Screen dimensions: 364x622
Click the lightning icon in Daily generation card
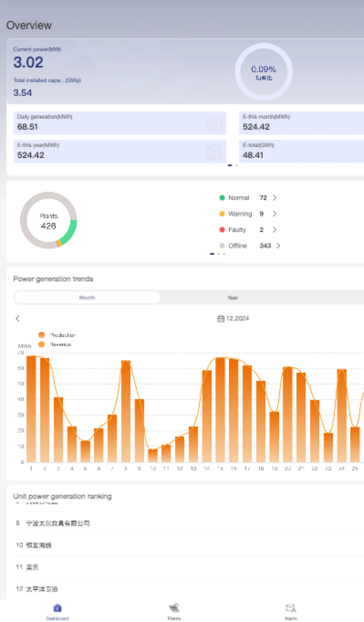tap(214, 123)
